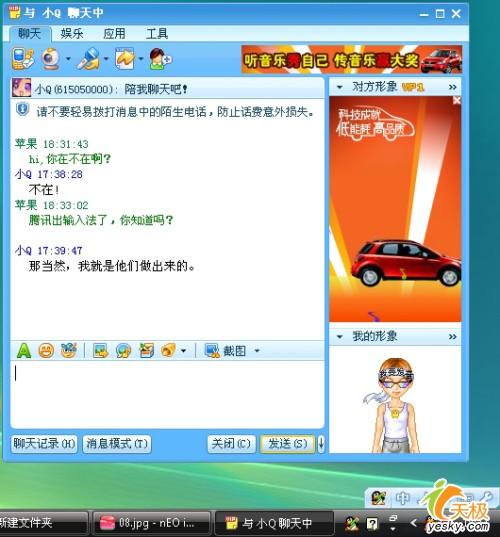Open send file options dropdown arrow
The height and width of the screenshot is (537, 500).
pos(141,59)
